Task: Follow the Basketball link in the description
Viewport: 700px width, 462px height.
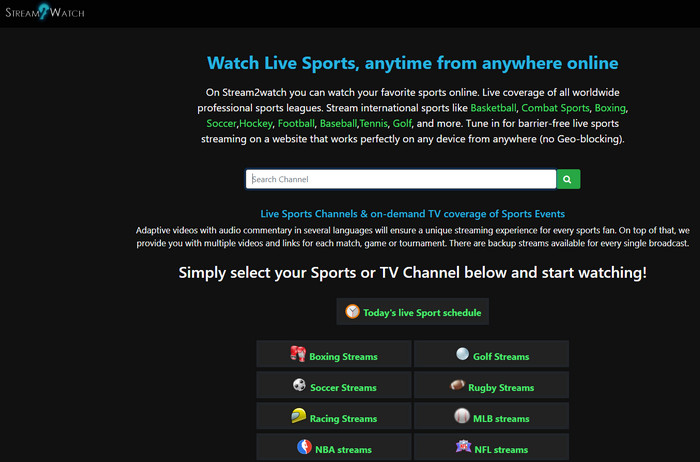Action: (493, 108)
